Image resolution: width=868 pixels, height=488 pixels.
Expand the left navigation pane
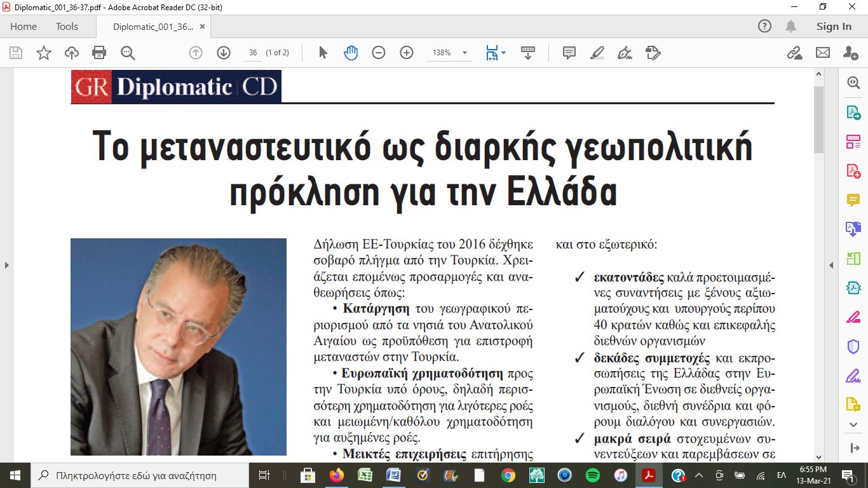pos(6,265)
